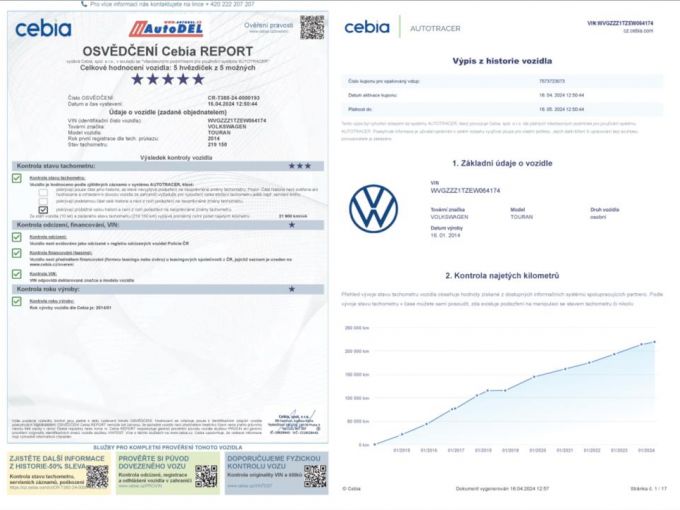The width and height of the screenshot is (680, 510).
Task: Open the Ověření pravosti link
Action: point(268,26)
